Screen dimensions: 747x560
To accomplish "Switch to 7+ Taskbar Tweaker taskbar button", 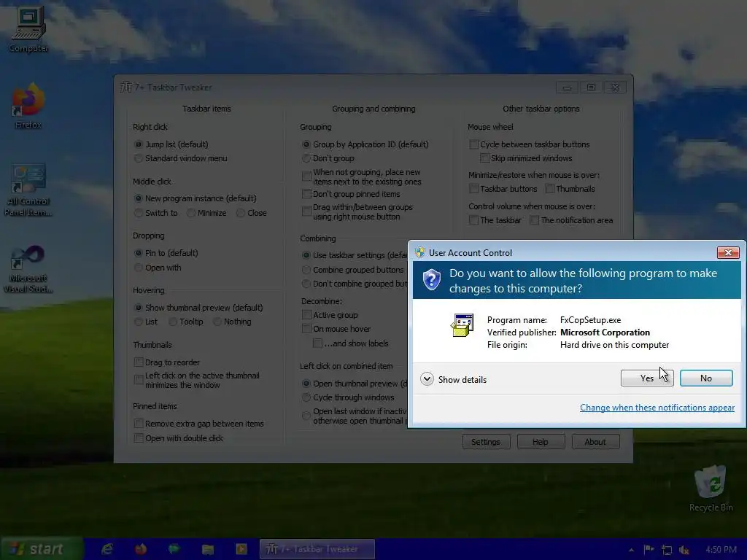I will 317,549.
